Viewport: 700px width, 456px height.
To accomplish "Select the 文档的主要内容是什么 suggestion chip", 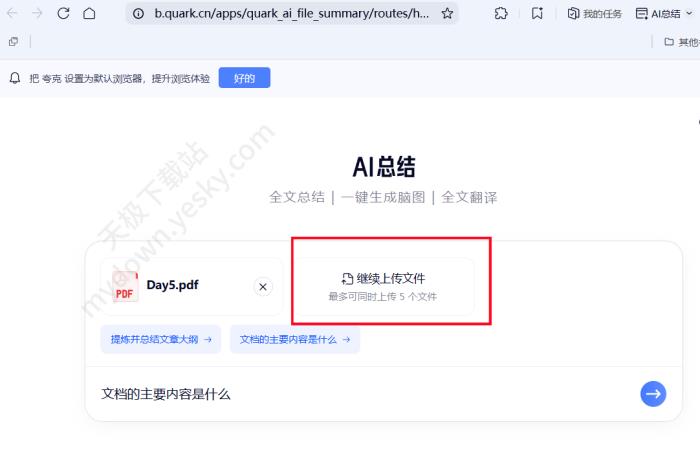I will [x=295, y=340].
